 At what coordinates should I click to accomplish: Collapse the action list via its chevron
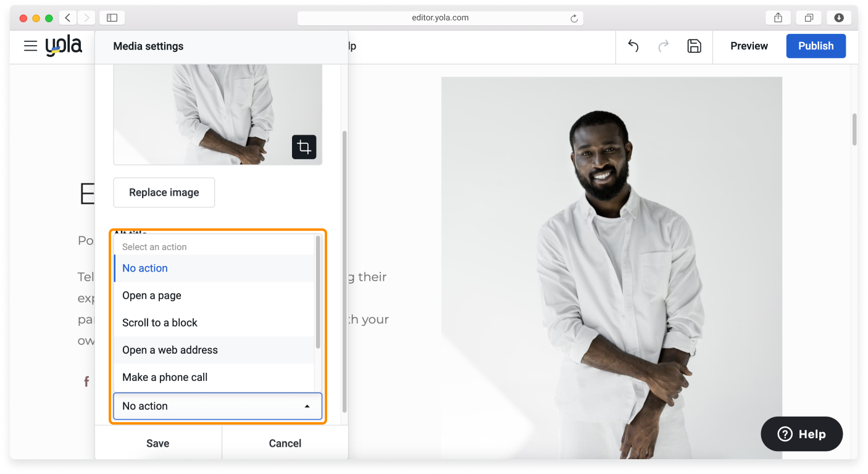click(x=306, y=405)
